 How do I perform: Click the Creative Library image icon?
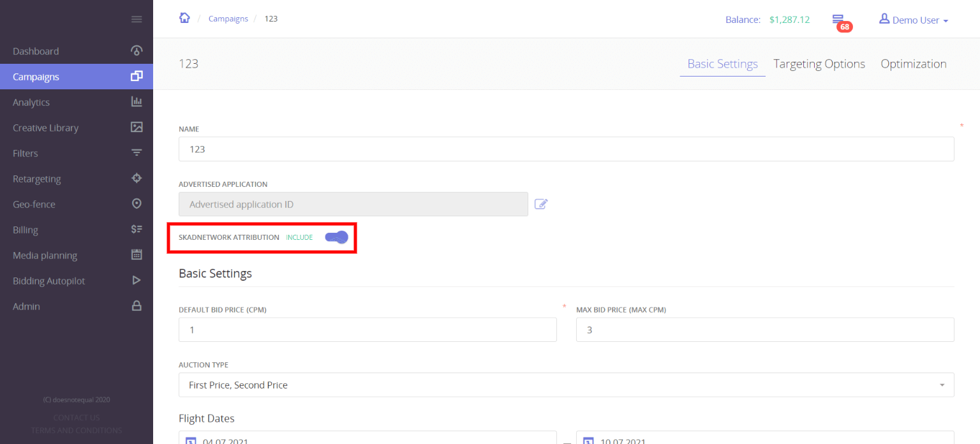pos(137,127)
